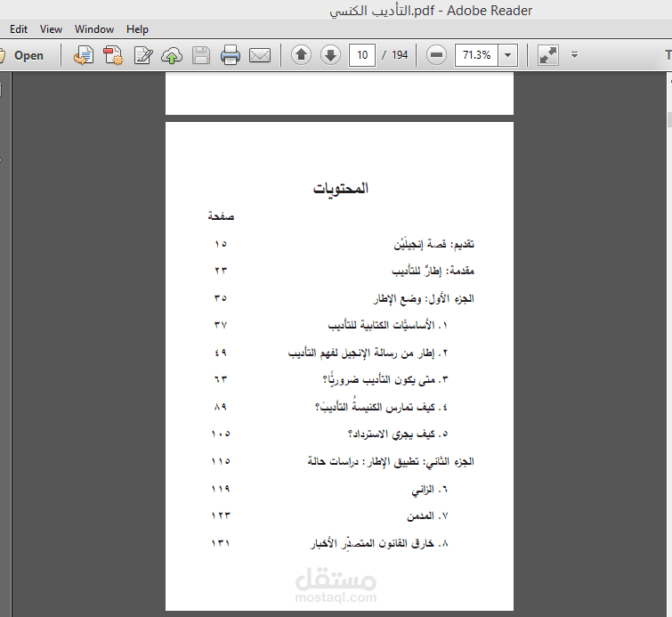Image resolution: width=672 pixels, height=617 pixels.
Task: Click page number ٨٩
Action: (x=220, y=407)
